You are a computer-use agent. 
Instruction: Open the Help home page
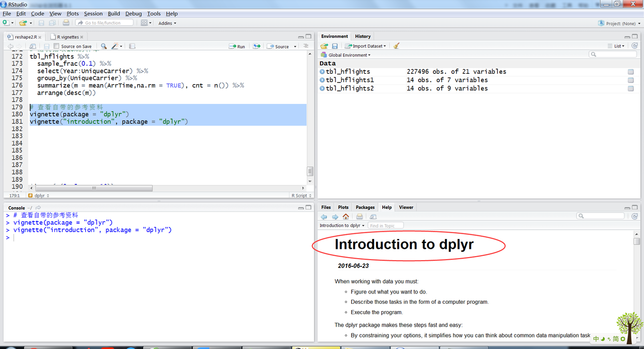[x=345, y=217]
